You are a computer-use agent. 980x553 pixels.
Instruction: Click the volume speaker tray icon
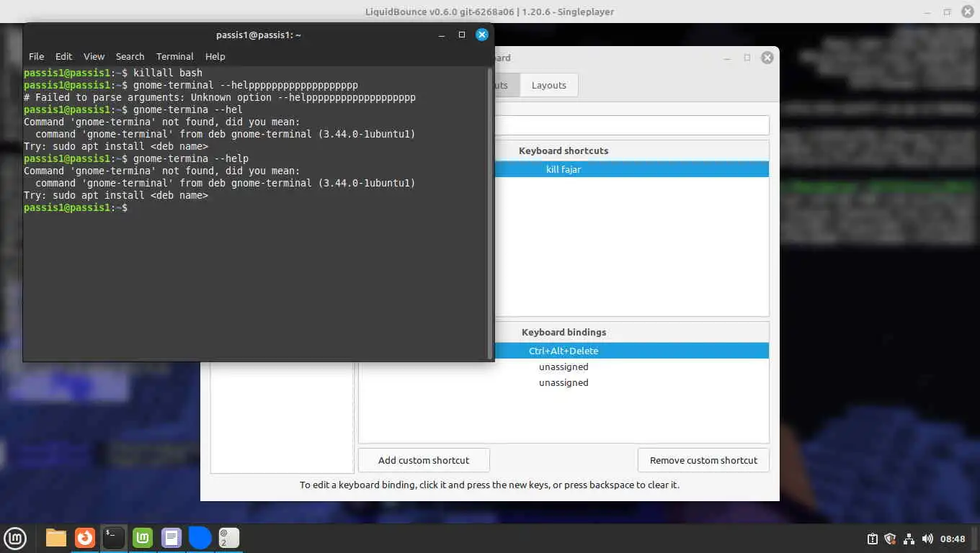(927, 539)
